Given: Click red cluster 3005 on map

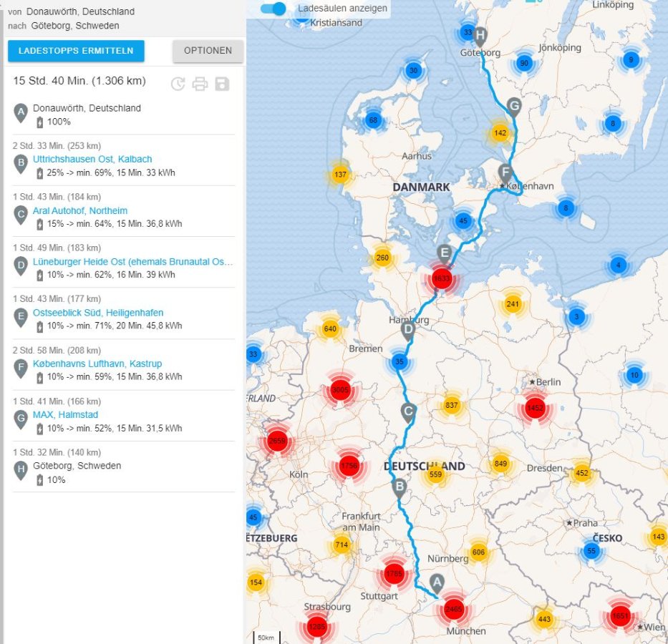Looking at the screenshot, I should tap(340, 389).
